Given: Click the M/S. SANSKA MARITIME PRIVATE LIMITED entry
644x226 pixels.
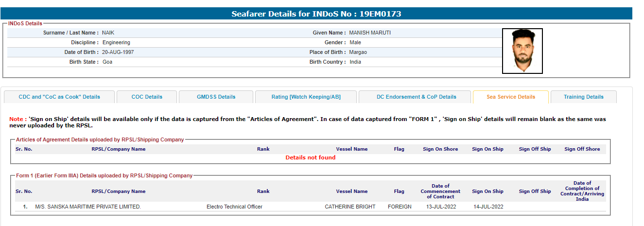Looking at the screenshot, I should [x=88, y=207].
